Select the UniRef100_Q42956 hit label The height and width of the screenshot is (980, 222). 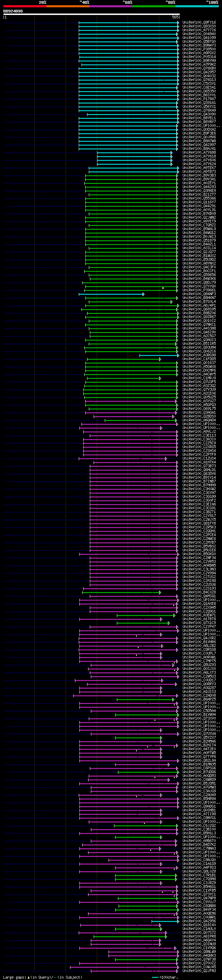pyautogui.click(x=199, y=921)
